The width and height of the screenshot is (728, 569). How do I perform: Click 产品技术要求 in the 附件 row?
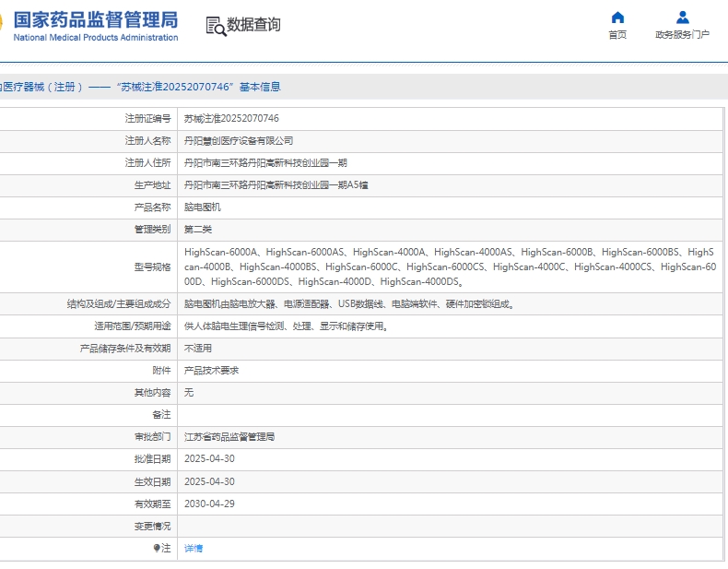pyautogui.click(x=211, y=371)
